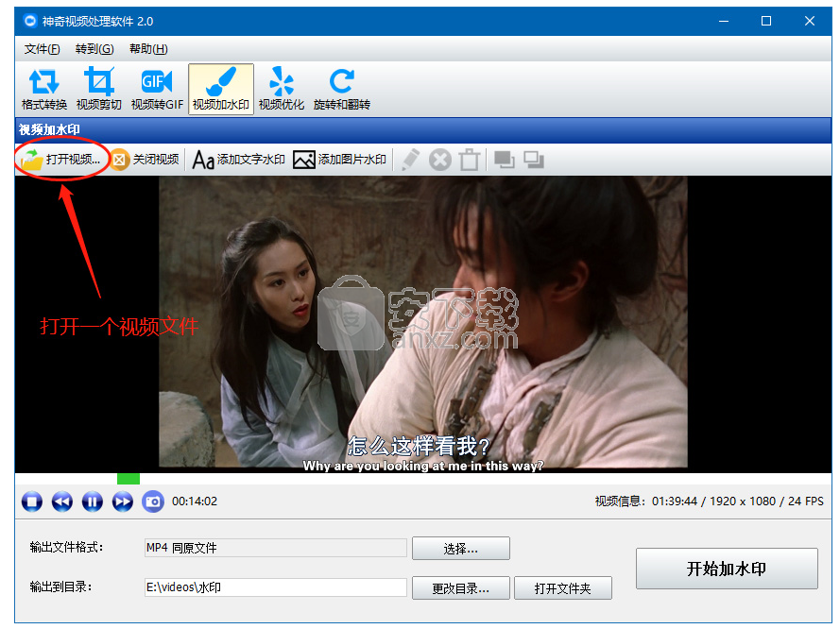Fast forward the video
This screenshot has width=840, height=629.
click(123, 501)
